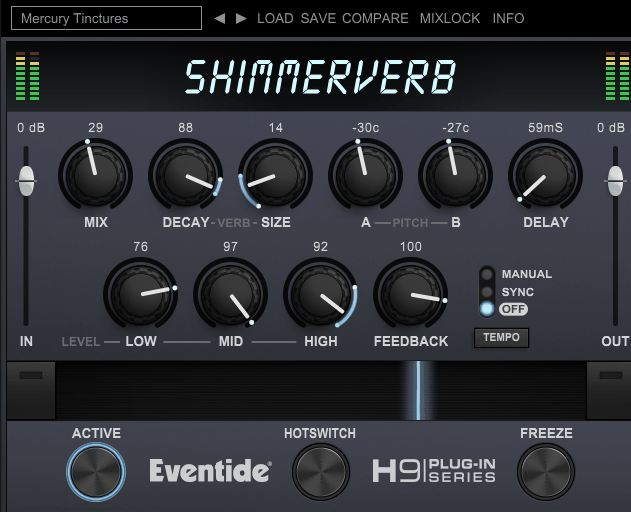The height and width of the screenshot is (512, 631).
Task: Click the HIGH value 92
Action: coord(321,247)
